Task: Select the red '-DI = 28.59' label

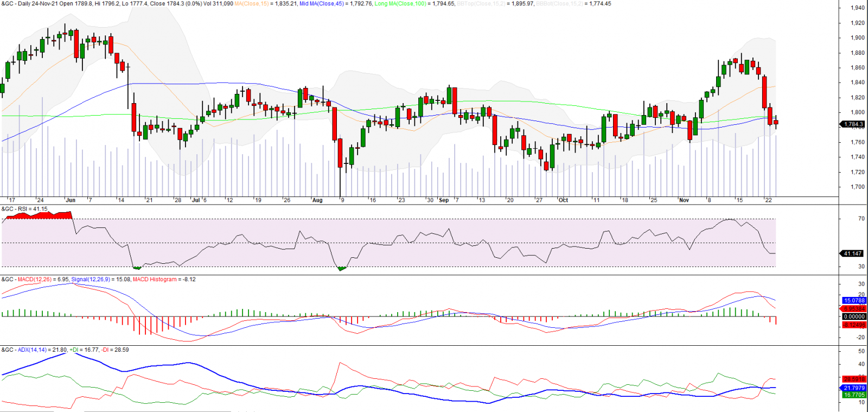Action: (114, 350)
